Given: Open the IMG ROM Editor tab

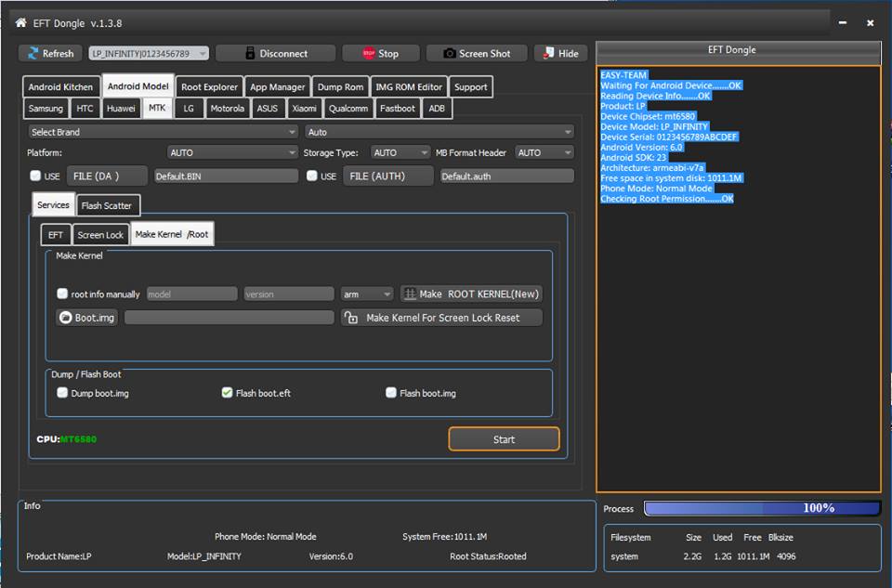Looking at the screenshot, I should pyautogui.click(x=409, y=87).
